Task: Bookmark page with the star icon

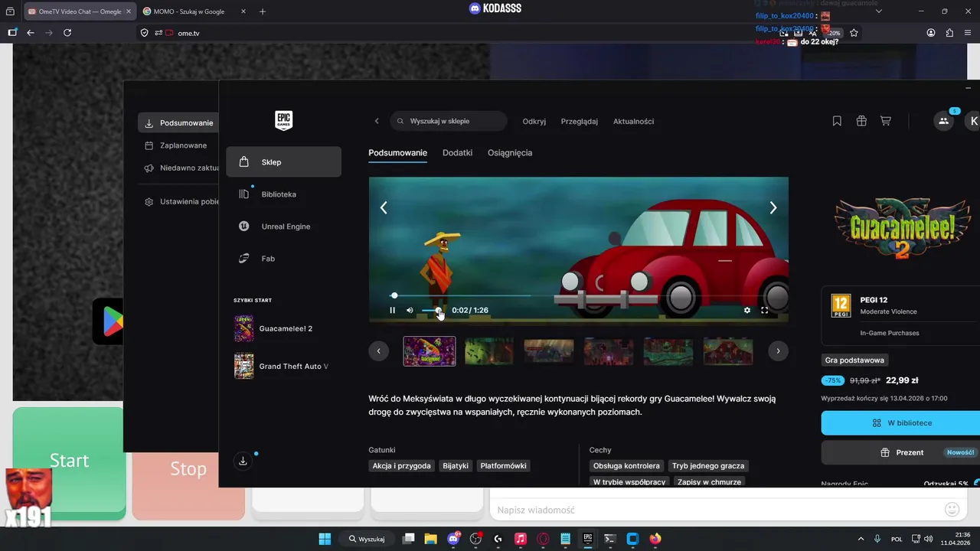Action: pyautogui.click(x=854, y=33)
